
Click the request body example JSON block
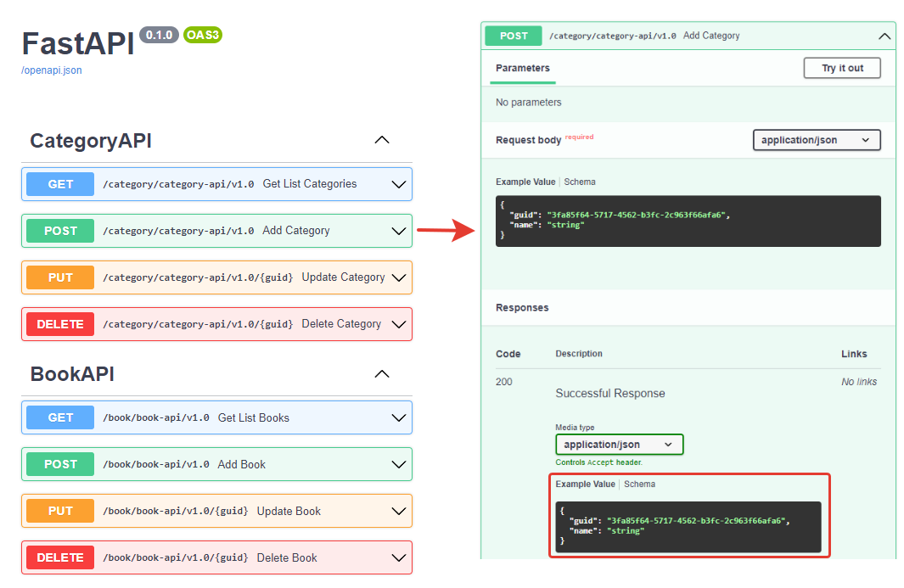(688, 221)
